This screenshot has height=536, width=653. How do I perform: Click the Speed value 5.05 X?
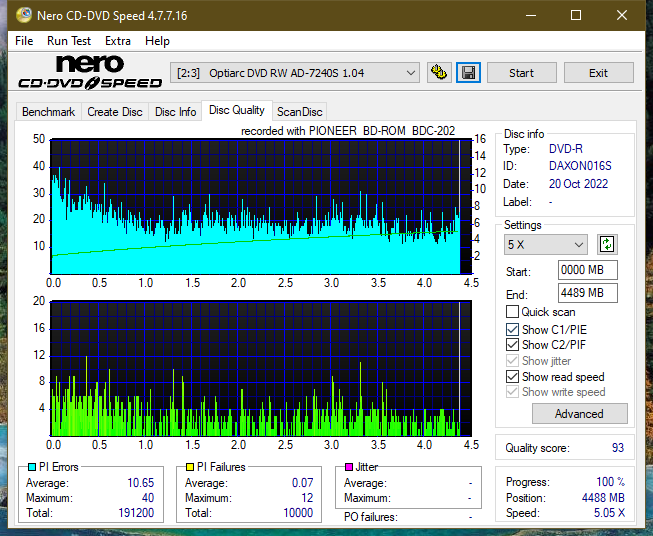(609, 513)
